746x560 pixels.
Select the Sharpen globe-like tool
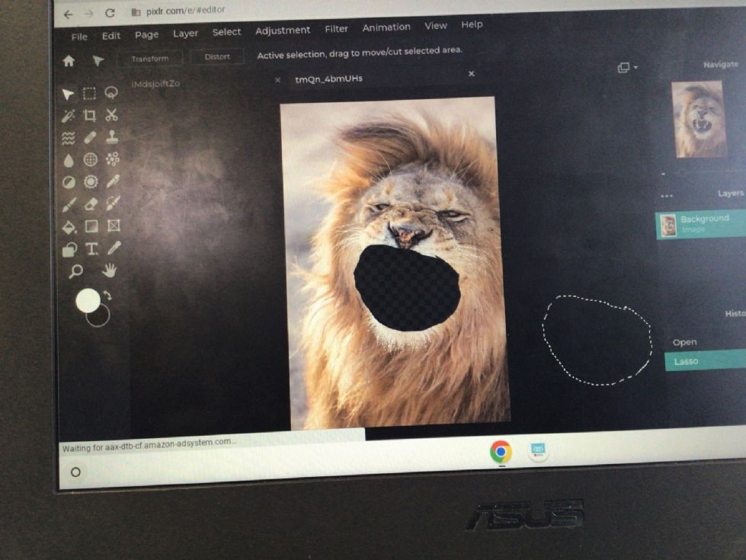[x=91, y=159]
